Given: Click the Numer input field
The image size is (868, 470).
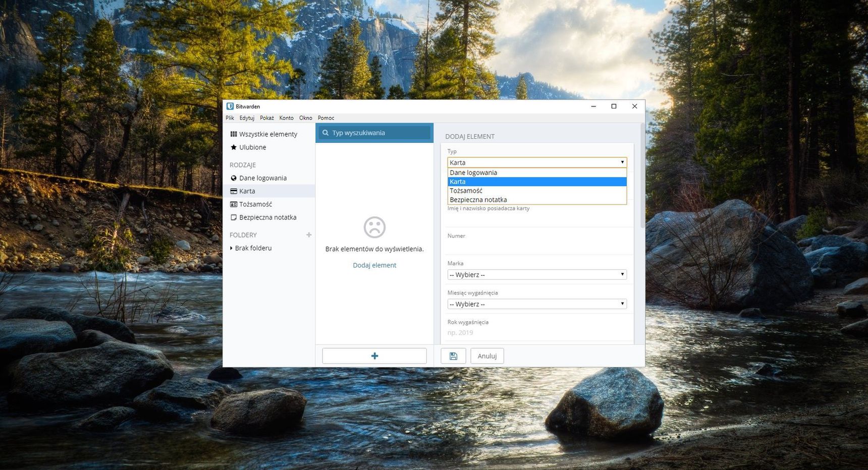Looking at the screenshot, I should 537,246.
